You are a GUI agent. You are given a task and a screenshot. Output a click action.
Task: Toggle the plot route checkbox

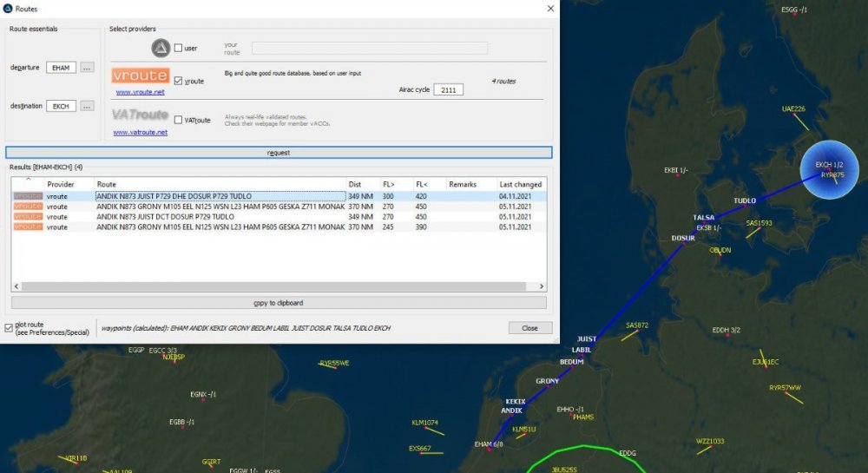pyautogui.click(x=9, y=327)
